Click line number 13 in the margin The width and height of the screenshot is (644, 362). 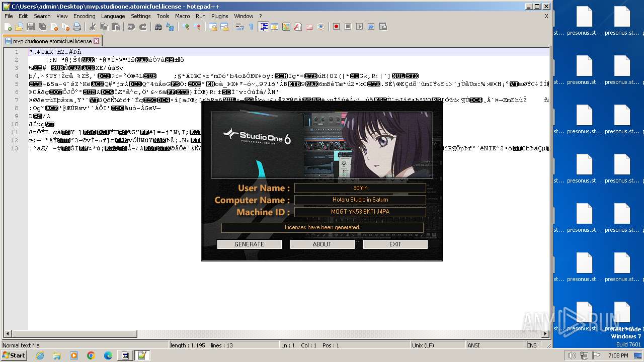pyautogui.click(x=16, y=148)
